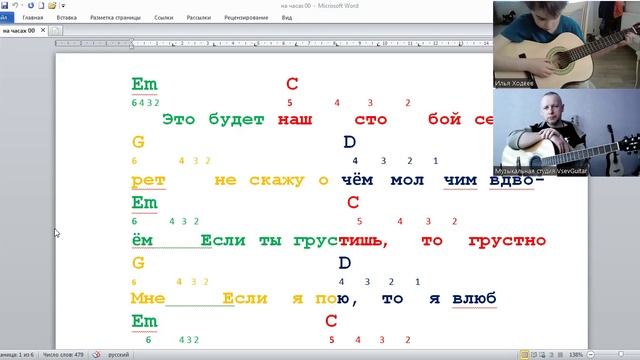Open the Рецензирование ribbon tab
This screenshot has width=640, height=360.
[246, 18]
